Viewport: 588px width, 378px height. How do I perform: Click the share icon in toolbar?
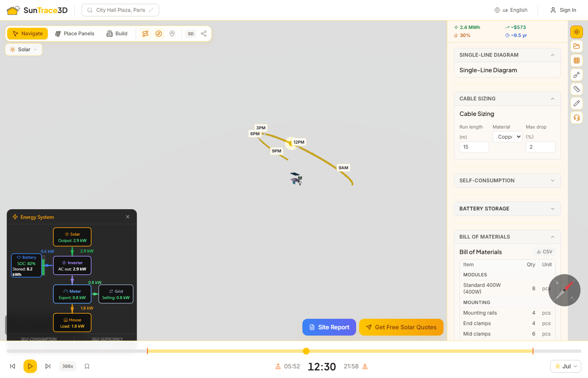point(204,34)
